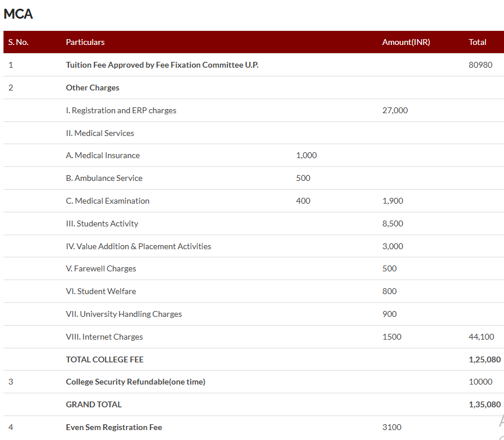The width and height of the screenshot is (504, 440).
Task: Select the Ambulance Service label
Action: point(104,178)
